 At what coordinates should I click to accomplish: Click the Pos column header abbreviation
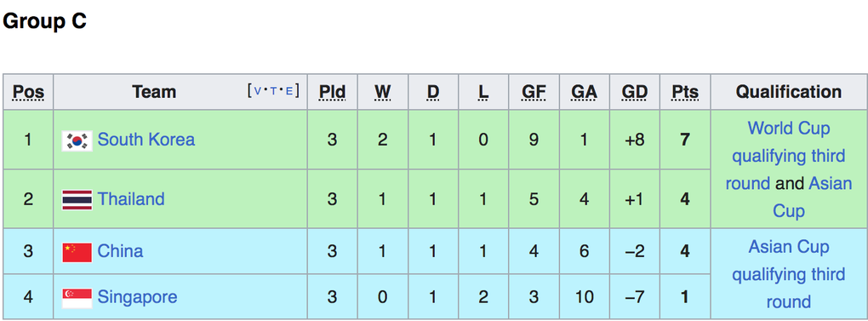[x=28, y=92]
